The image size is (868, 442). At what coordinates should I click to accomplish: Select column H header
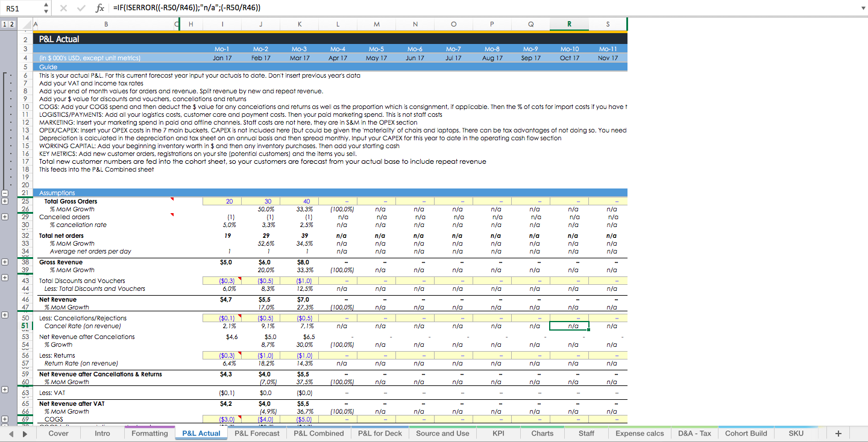tap(191, 24)
